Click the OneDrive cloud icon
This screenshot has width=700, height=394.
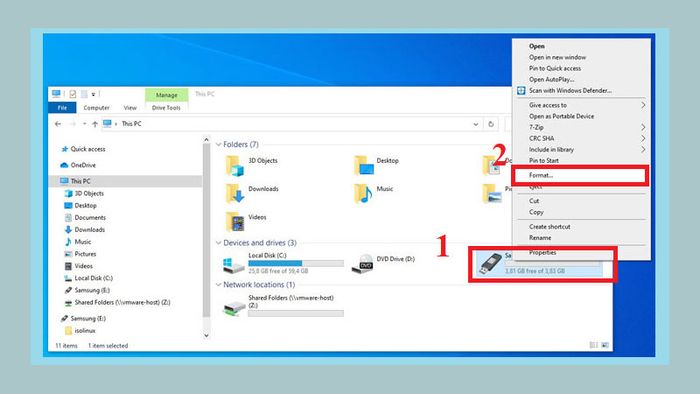click(64, 165)
